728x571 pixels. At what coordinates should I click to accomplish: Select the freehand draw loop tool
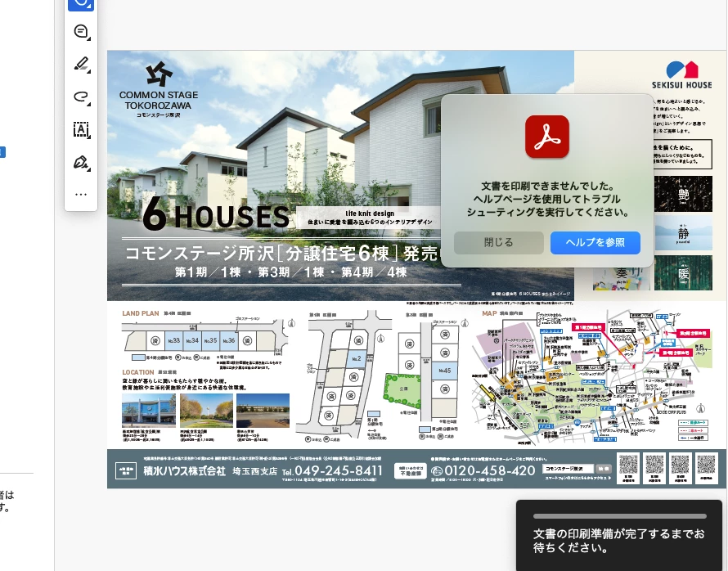(x=81, y=97)
